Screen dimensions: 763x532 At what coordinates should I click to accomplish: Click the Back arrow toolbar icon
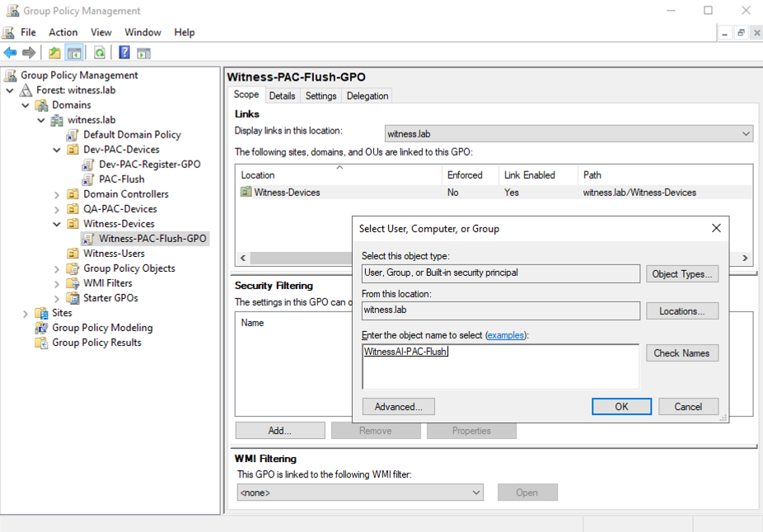click(10, 53)
